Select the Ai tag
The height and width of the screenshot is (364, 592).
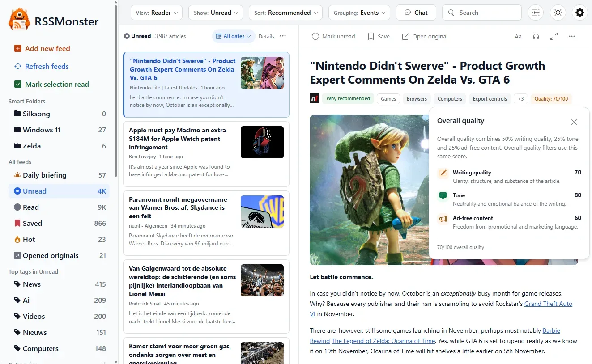click(x=60, y=300)
